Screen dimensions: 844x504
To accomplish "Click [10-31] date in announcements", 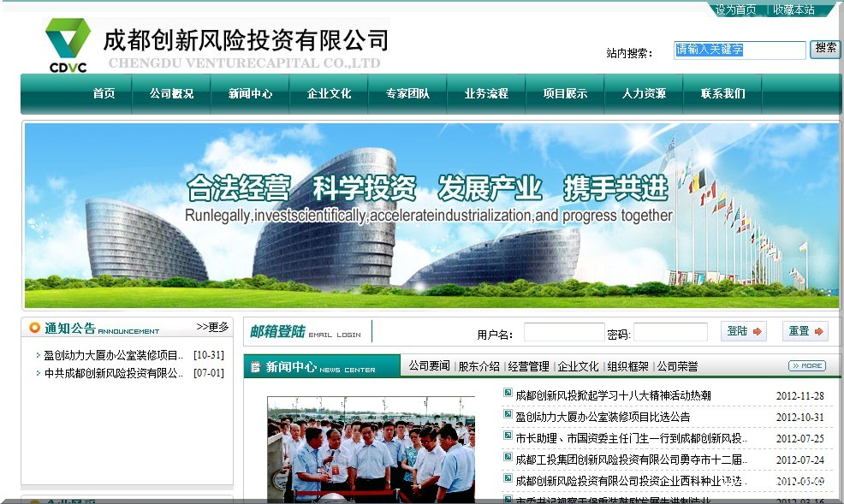I will [x=209, y=355].
